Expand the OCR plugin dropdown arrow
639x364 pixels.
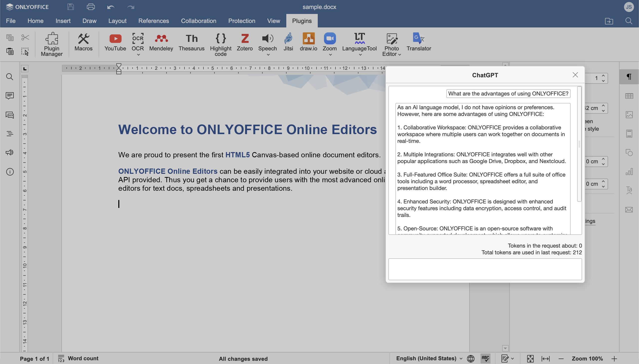138,55
